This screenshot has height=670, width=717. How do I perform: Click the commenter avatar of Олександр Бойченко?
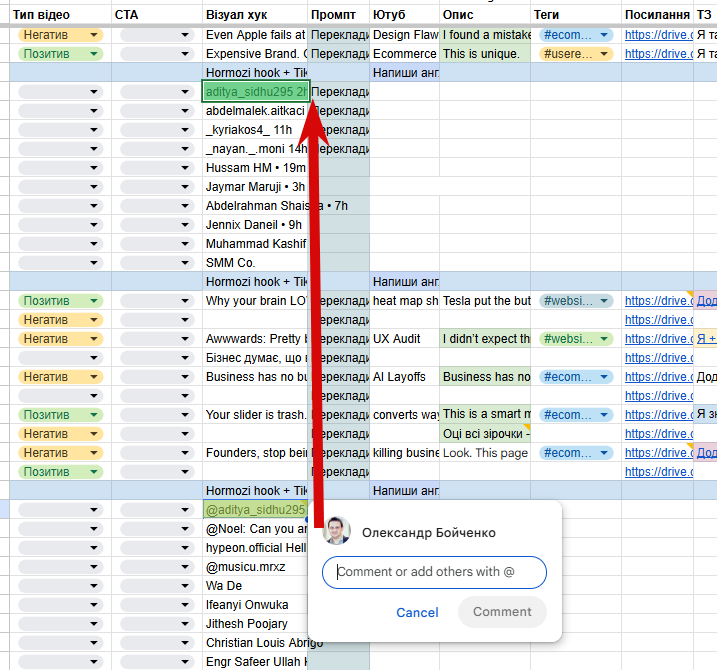tap(337, 531)
